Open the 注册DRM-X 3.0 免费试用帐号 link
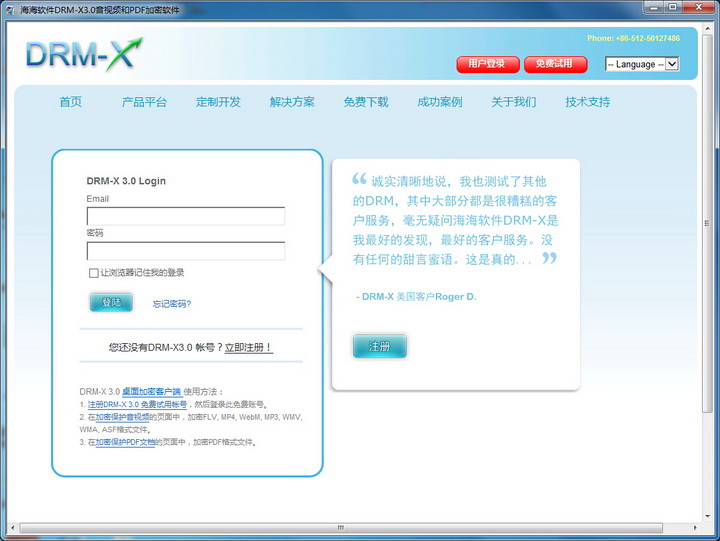 coord(137,405)
